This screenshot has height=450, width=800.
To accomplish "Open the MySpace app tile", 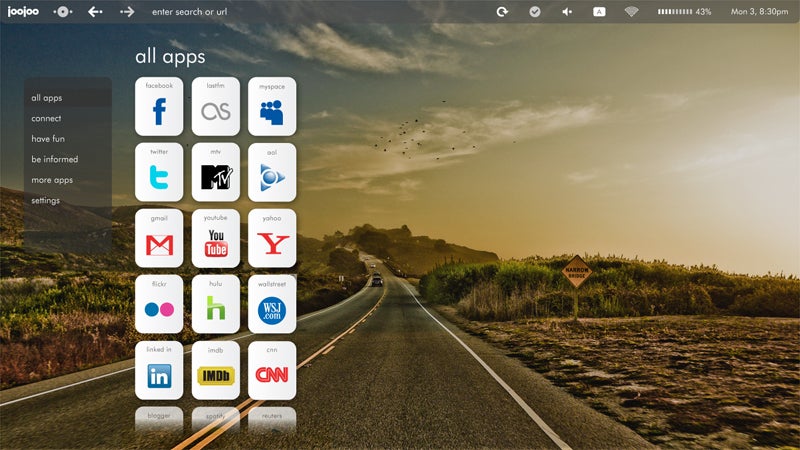I will pyautogui.click(x=272, y=106).
